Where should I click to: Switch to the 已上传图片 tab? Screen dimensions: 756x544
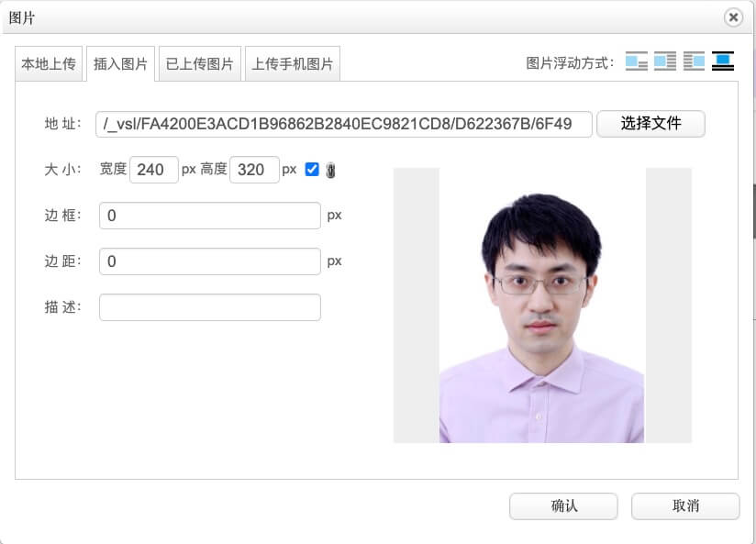click(199, 65)
